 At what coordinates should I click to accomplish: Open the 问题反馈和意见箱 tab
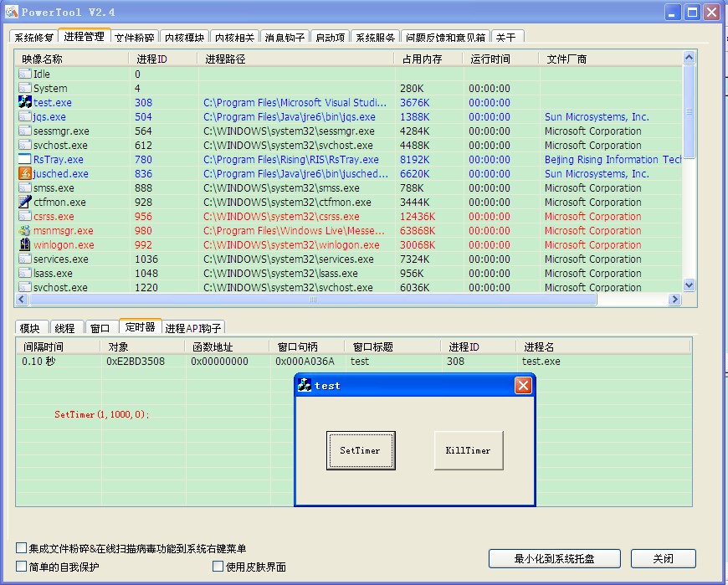445,37
